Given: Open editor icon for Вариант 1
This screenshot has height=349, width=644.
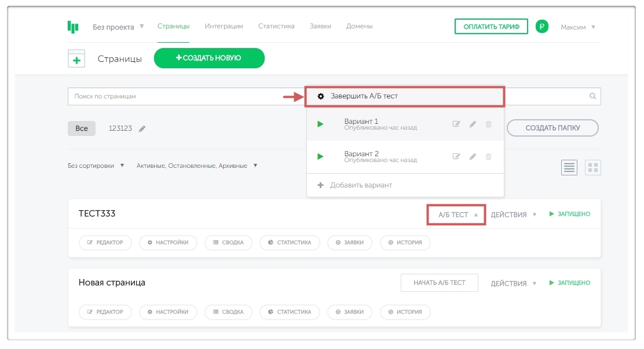Looking at the screenshot, I should 456,124.
